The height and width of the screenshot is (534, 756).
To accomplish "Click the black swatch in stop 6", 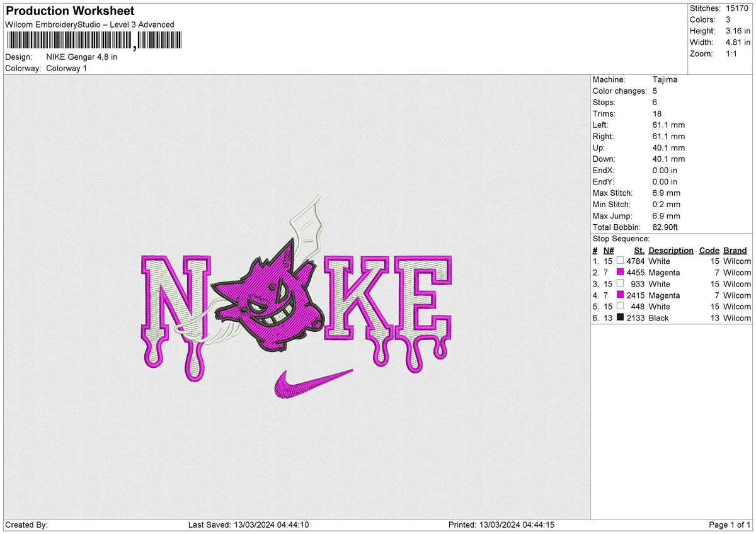I will (621, 317).
